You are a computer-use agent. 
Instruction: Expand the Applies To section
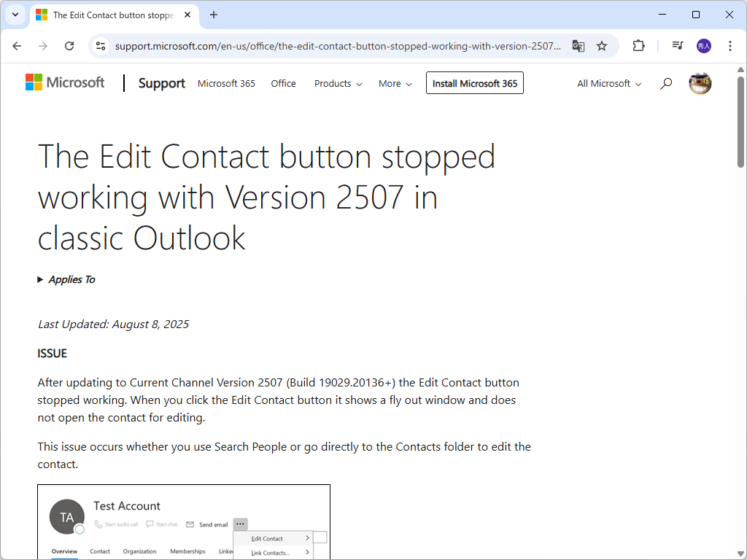[66, 279]
